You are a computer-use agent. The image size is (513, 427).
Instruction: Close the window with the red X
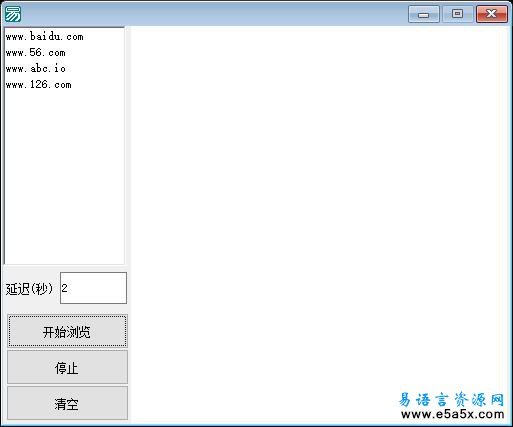[492, 14]
